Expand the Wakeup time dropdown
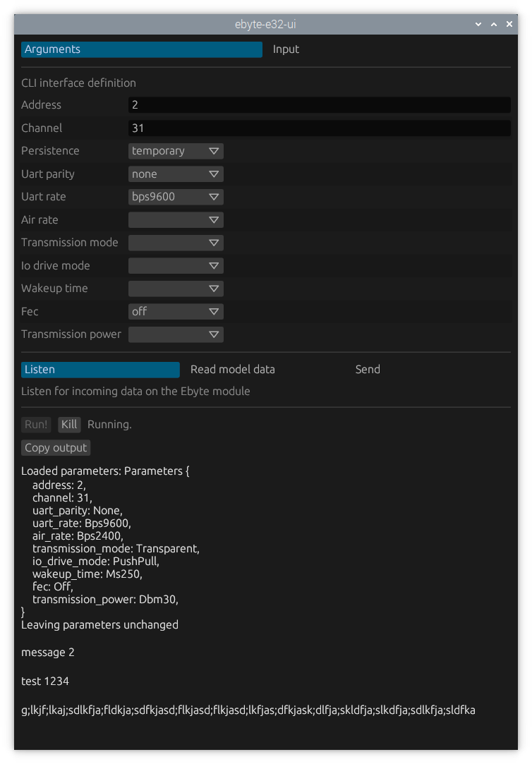This screenshot has width=532, height=764. point(176,289)
